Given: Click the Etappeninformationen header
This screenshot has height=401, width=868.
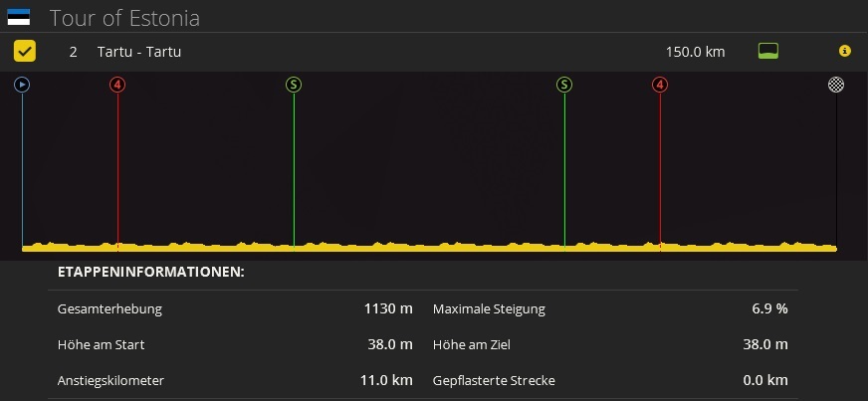Looking at the screenshot, I should [151, 272].
